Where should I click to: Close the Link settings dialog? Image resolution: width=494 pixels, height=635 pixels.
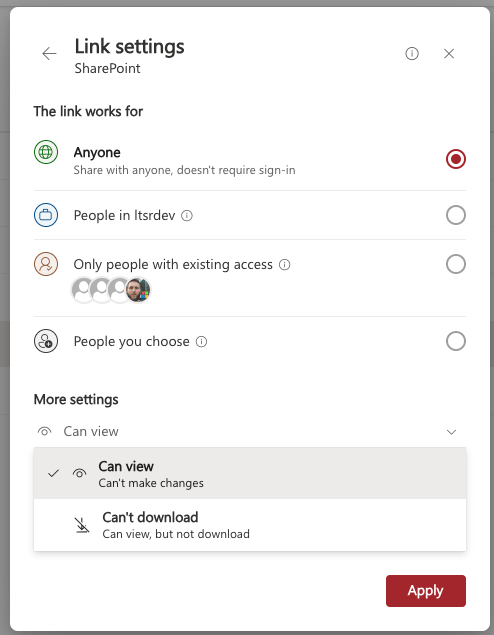(449, 53)
